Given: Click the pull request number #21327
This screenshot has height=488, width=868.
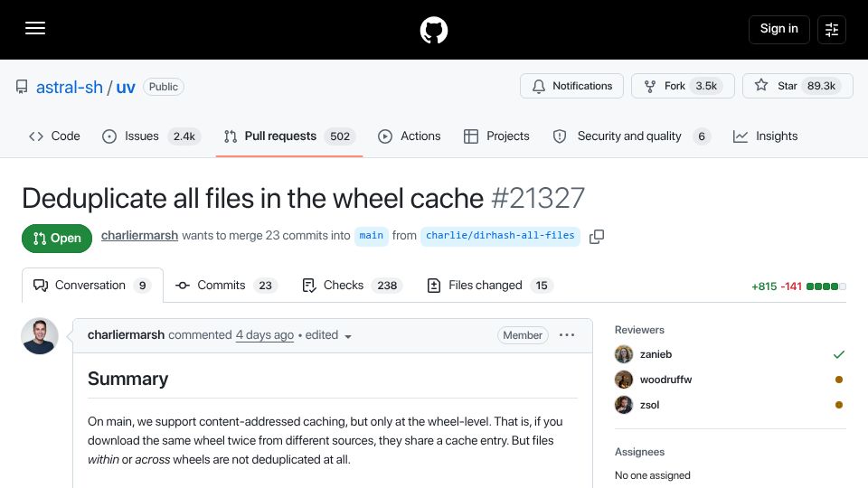Looking at the screenshot, I should pyautogui.click(x=537, y=198).
